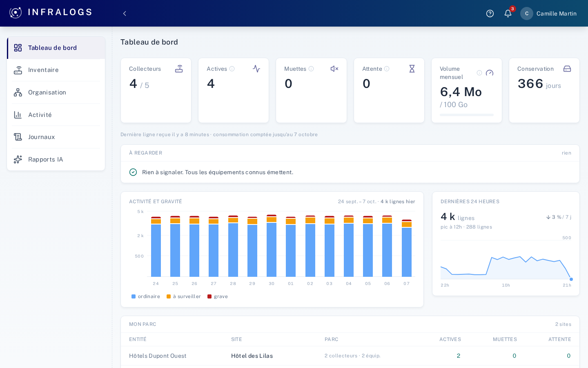Viewport: 588px width, 368px height.
Task: Click the Collecteurs card router icon
Action: coord(179,69)
